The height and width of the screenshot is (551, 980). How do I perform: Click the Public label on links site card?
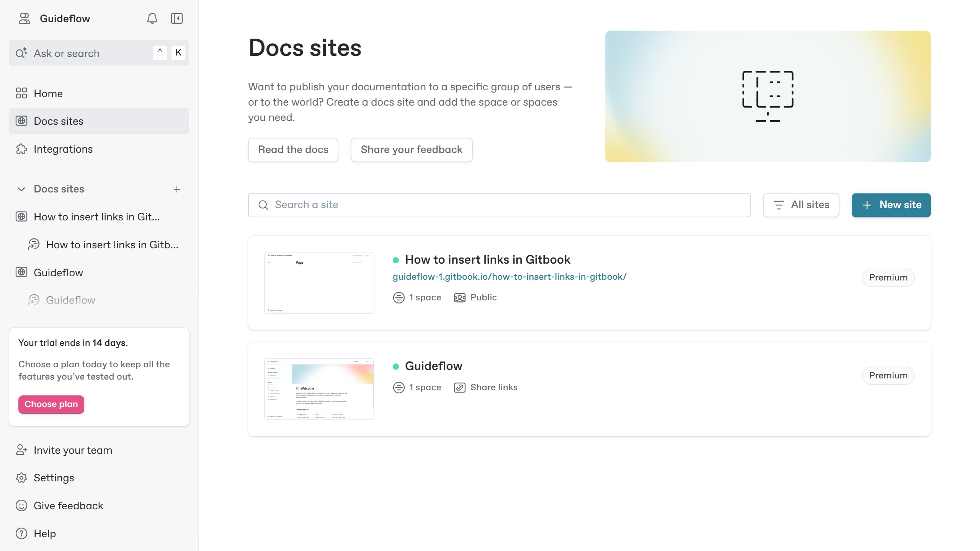coord(483,297)
